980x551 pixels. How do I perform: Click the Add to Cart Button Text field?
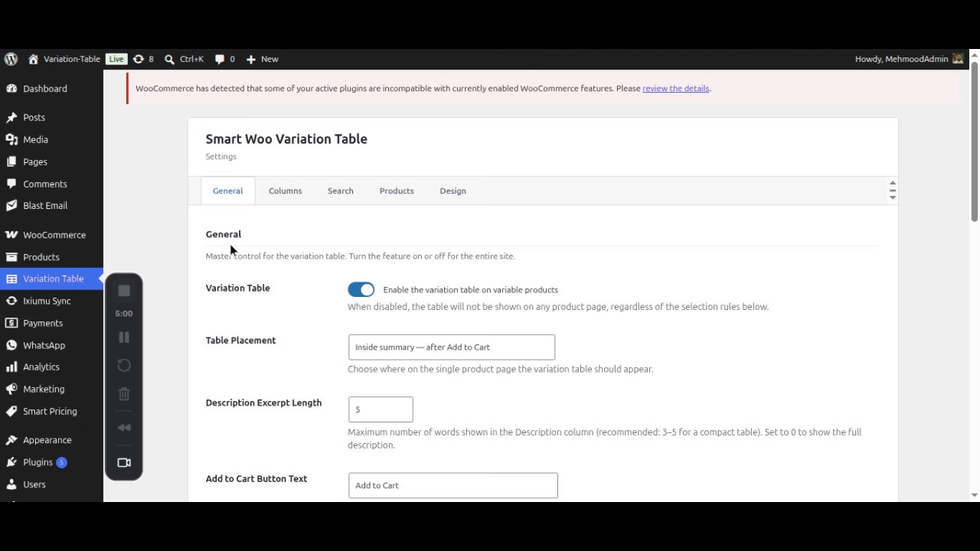point(453,485)
